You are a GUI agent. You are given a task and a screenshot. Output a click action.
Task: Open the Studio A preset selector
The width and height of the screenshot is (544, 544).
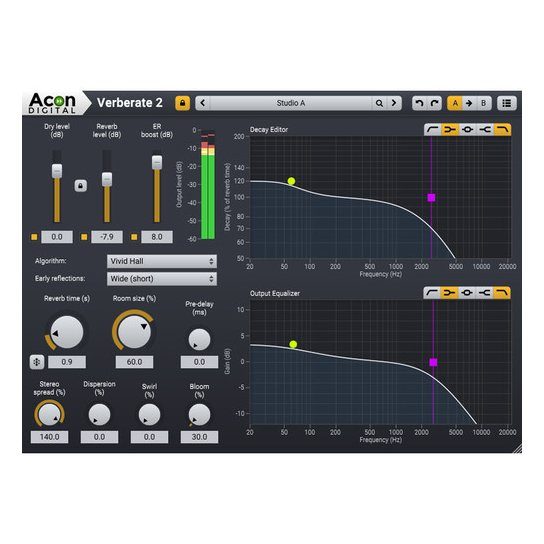point(291,103)
